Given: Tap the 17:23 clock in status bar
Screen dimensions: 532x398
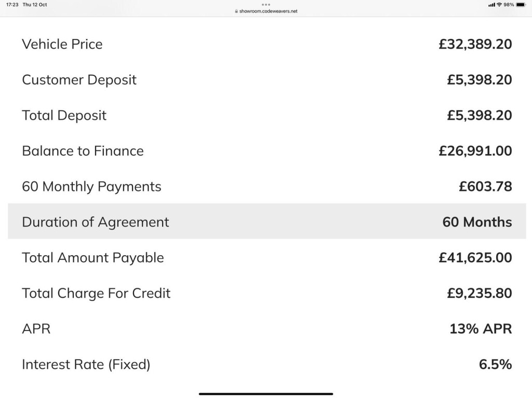Looking at the screenshot, I should pyautogui.click(x=12, y=5).
